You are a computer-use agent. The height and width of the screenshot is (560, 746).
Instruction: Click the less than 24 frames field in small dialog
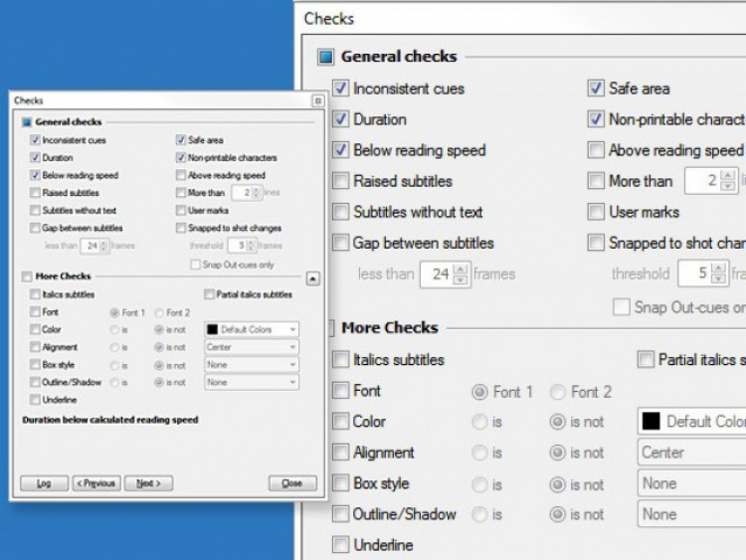click(x=95, y=246)
